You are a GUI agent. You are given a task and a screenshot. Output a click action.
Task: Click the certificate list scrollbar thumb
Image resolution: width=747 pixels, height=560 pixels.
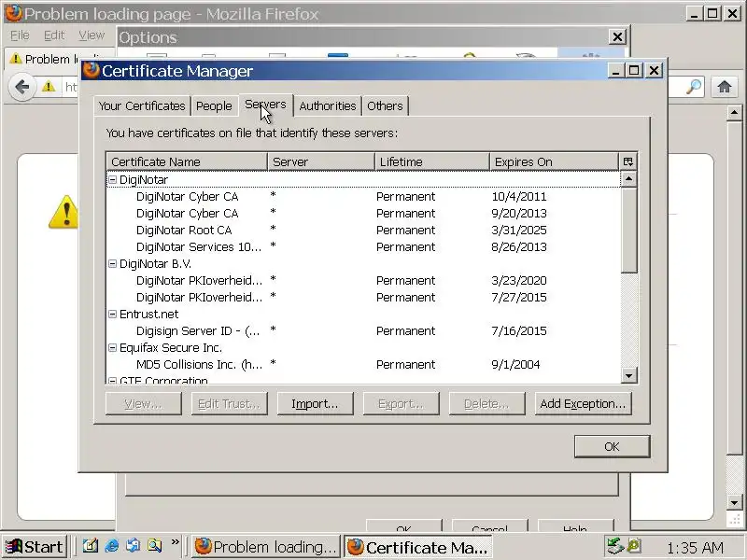coord(628,230)
